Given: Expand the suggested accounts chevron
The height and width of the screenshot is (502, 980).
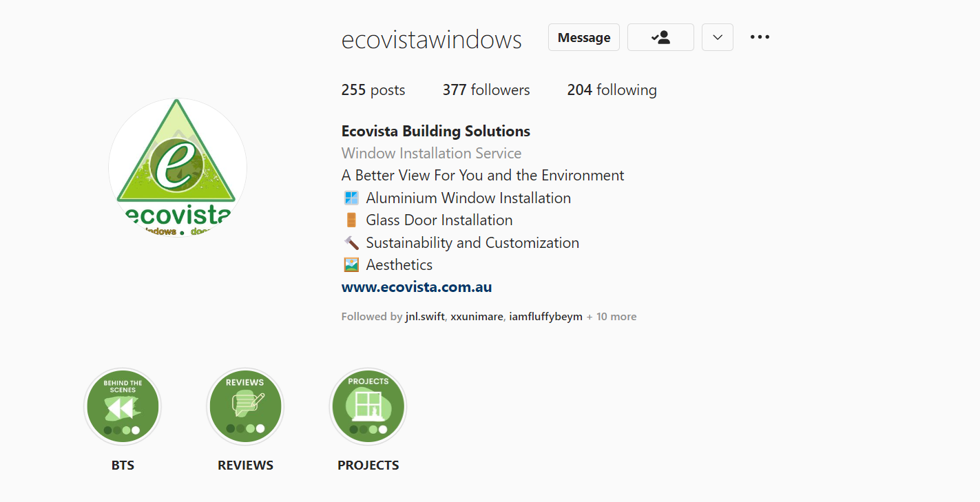Looking at the screenshot, I should pyautogui.click(x=717, y=38).
